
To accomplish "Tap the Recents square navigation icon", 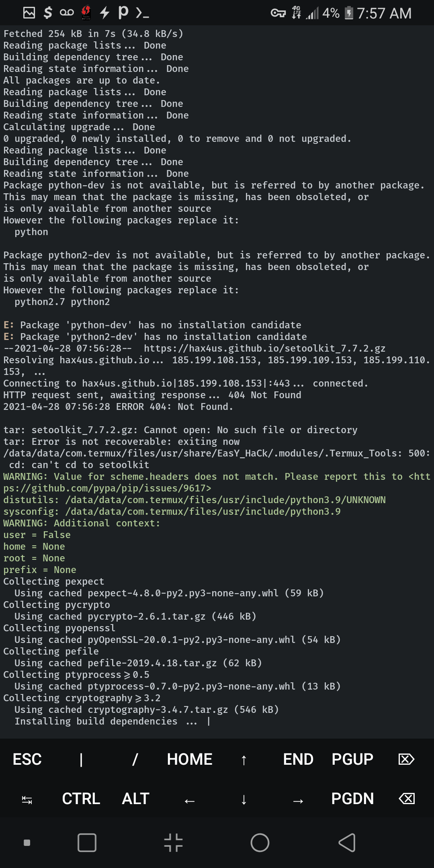I will (86, 842).
